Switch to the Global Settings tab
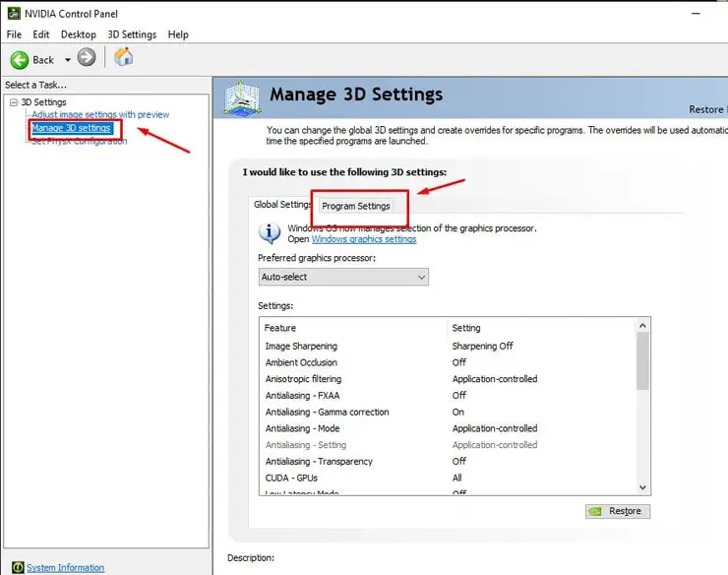The height and width of the screenshot is (575, 728). click(282, 205)
